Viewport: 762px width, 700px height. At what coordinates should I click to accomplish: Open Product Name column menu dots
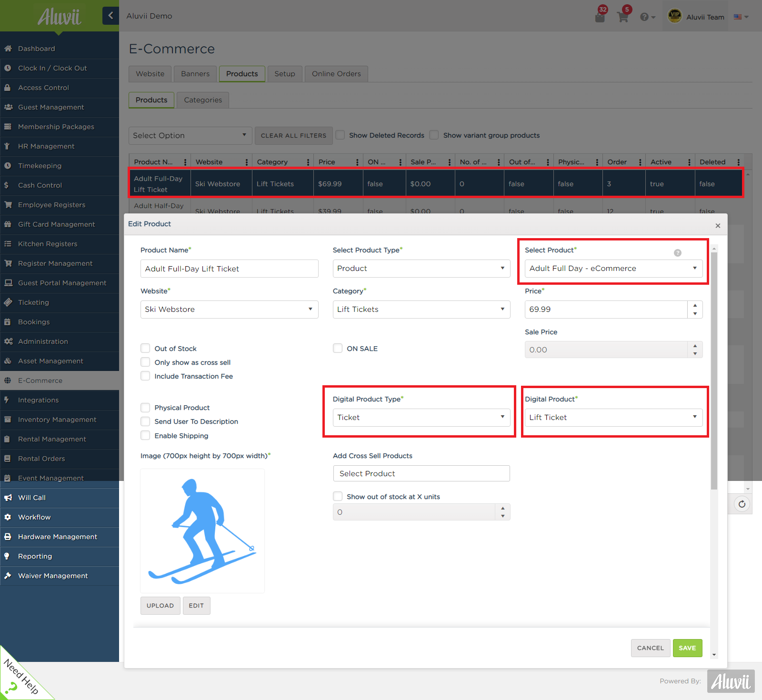coord(185,162)
